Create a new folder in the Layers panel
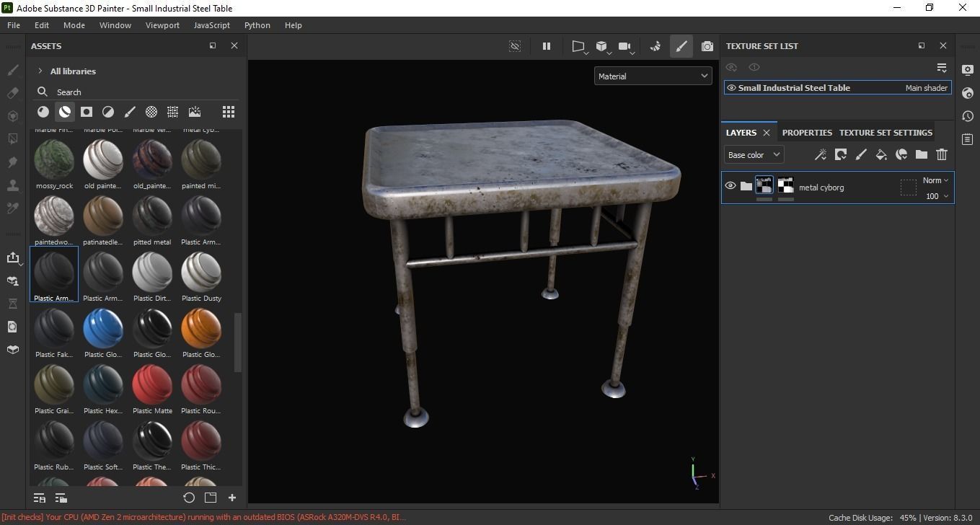 click(921, 154)
